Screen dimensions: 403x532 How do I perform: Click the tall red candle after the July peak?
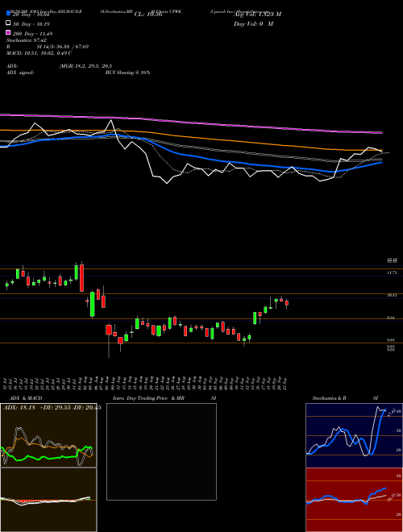81,278
